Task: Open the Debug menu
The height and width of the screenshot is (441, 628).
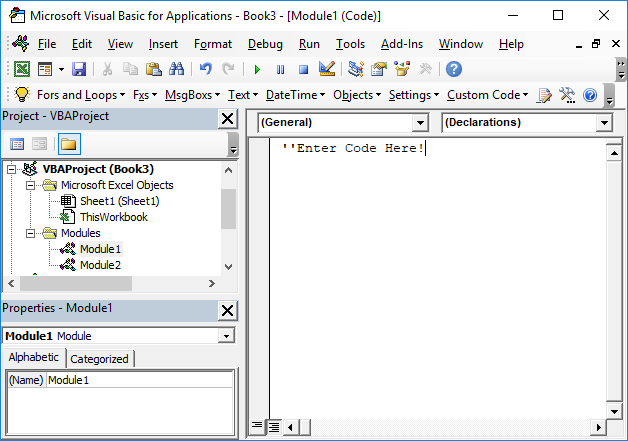Action: click(x=265, y=44)
